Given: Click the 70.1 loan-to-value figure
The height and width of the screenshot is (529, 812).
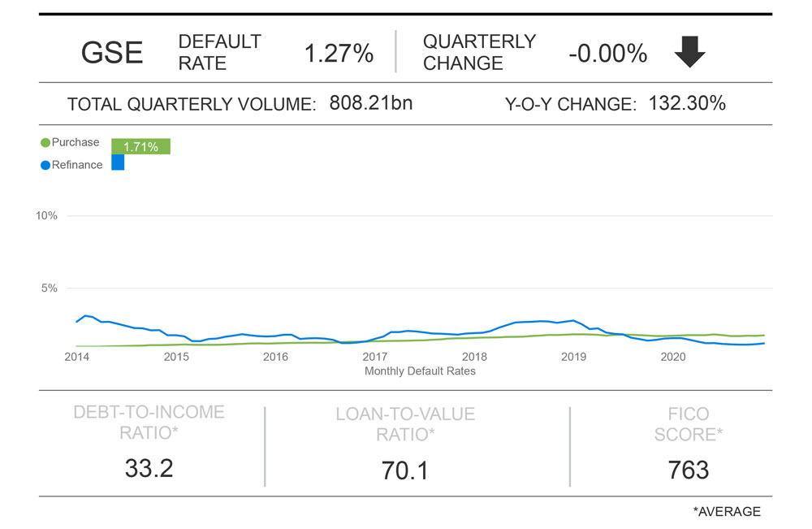Looking at the screenshot, I should [x=404, y=470].
